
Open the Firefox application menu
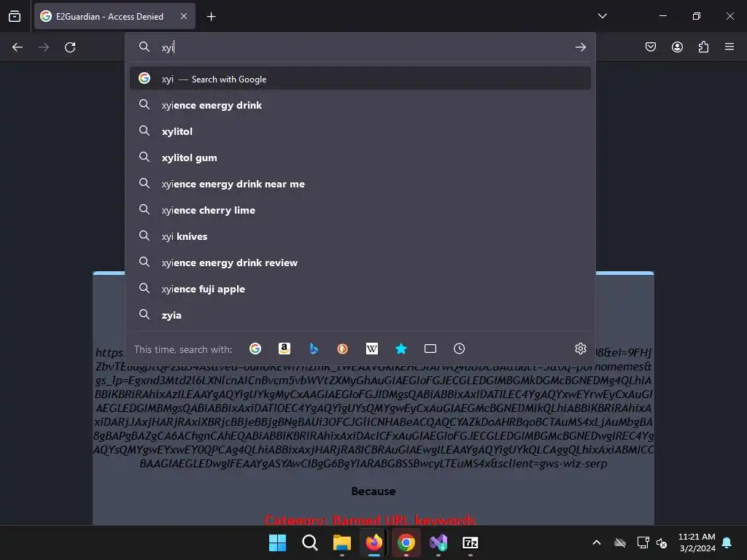729,47
